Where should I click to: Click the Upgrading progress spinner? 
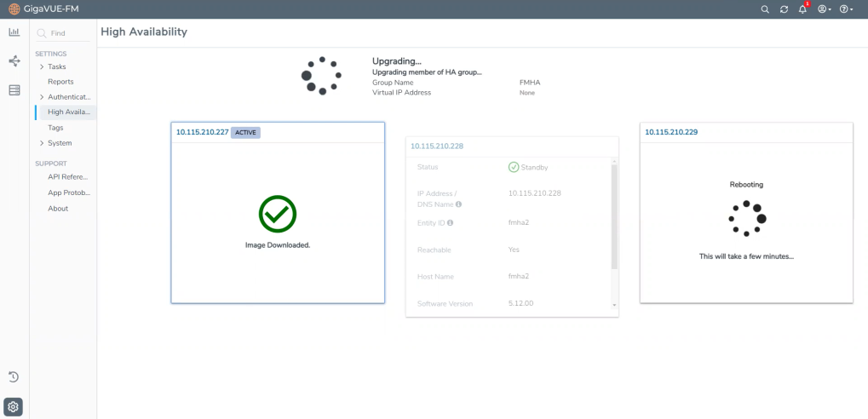[x=321, y=75]
